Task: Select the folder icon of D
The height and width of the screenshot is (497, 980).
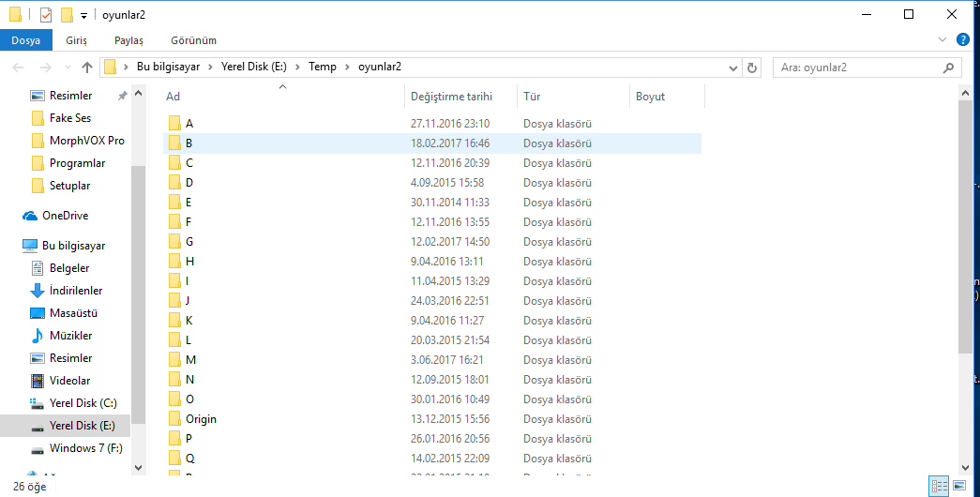Action: [175, 183]
